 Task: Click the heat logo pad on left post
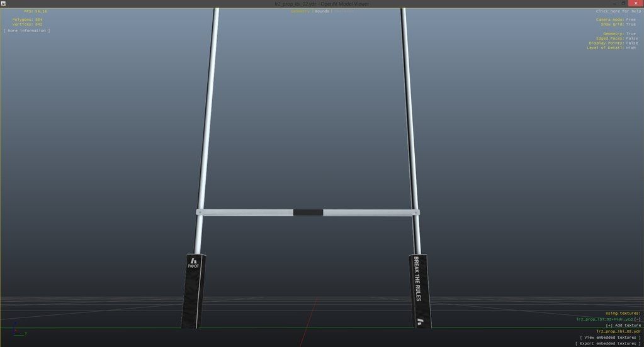click(x=193, y=291)
